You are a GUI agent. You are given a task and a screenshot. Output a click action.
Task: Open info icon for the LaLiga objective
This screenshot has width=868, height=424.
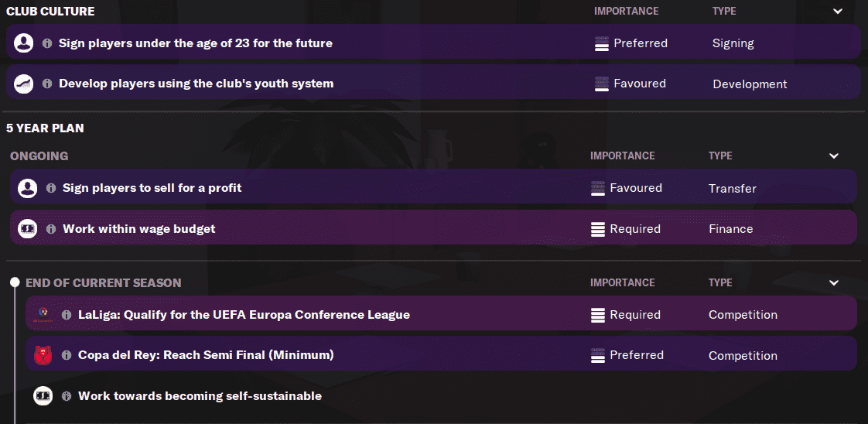coord(67,315)
